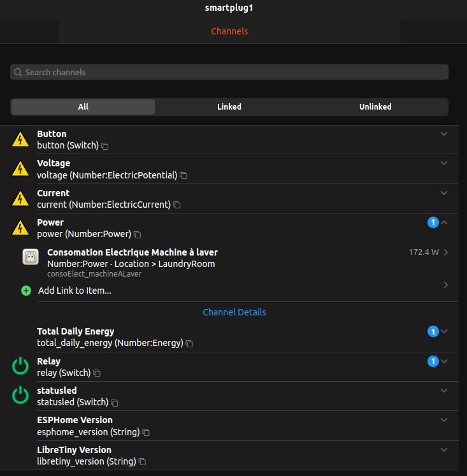Expand the Total Daily Energy channel
This screenshot has width=467, height=476.
click(444, 331)
